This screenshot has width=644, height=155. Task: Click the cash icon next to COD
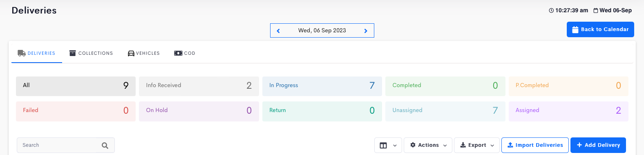pyautogui.click(x=178, y=53)
